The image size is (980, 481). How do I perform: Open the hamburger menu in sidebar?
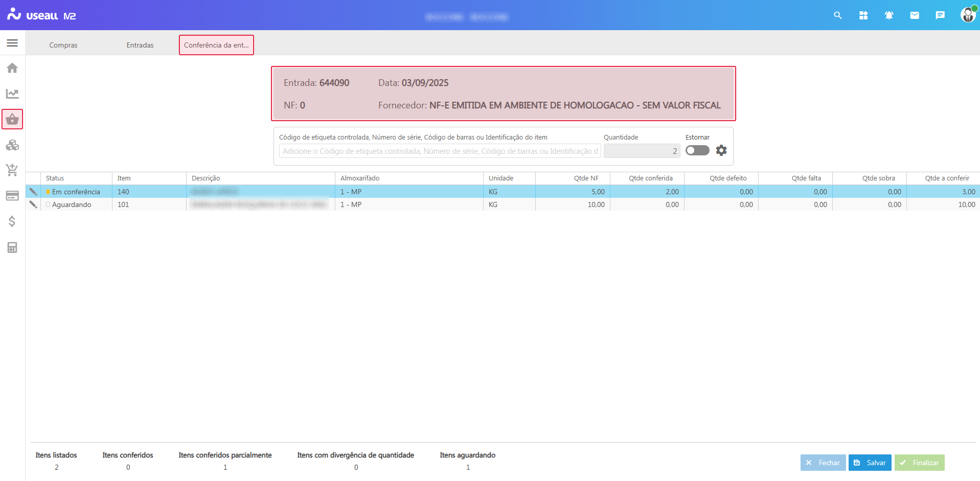pos(12,43)
